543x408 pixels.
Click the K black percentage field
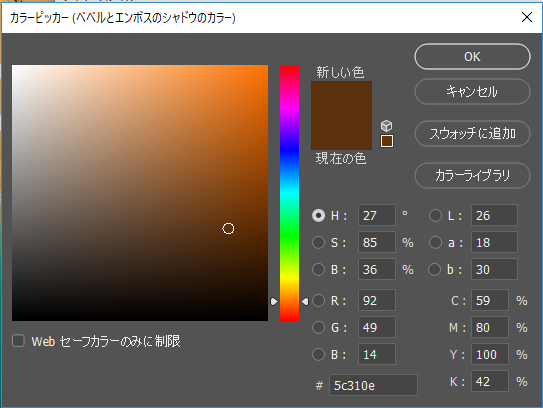tap(490, 381)
